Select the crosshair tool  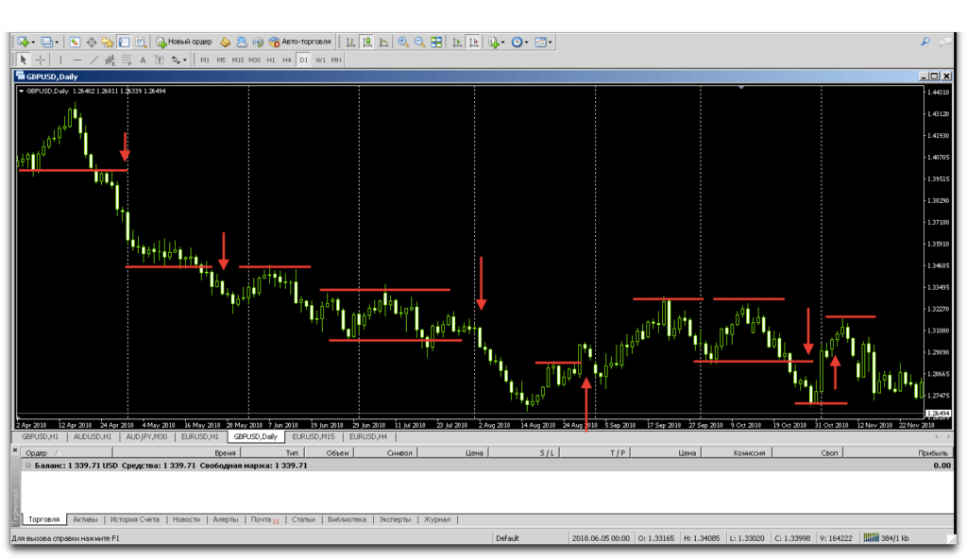point(40,59)
